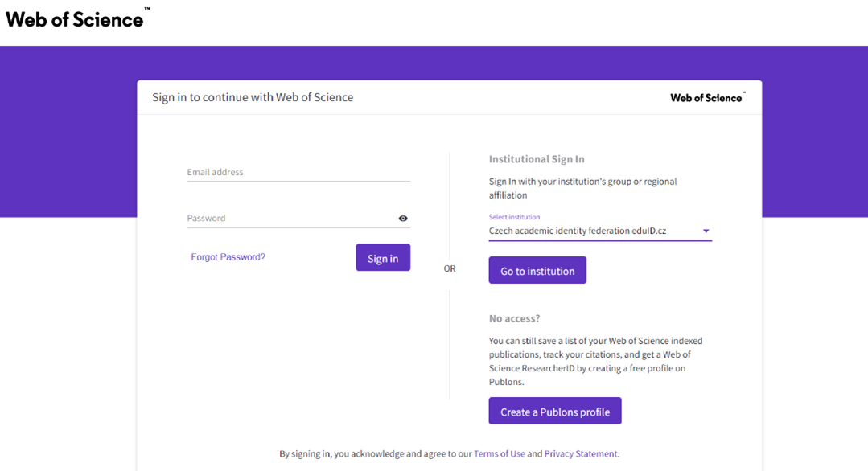Open the Privacy Statement link
Screen dimensions: 868x471
(x=581, y=454)
